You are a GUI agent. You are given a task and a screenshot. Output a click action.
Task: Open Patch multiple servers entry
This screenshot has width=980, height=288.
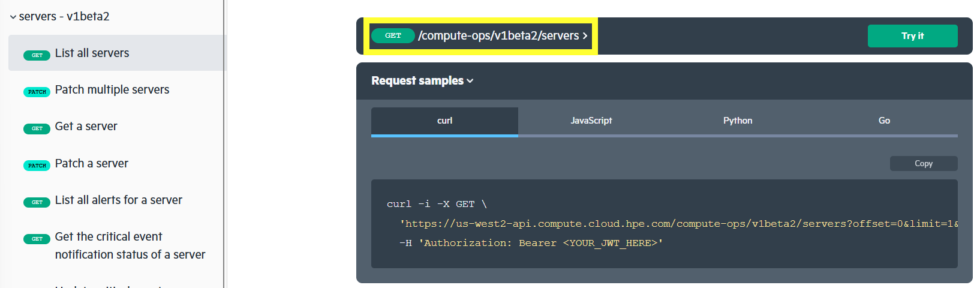112,89
